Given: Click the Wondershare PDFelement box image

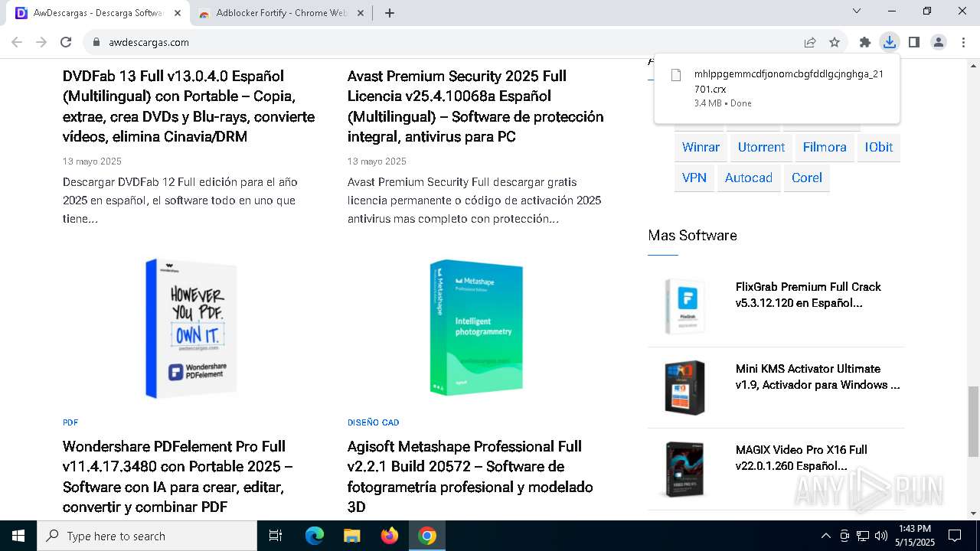Looking at the screenshot, I should (191, 328).
